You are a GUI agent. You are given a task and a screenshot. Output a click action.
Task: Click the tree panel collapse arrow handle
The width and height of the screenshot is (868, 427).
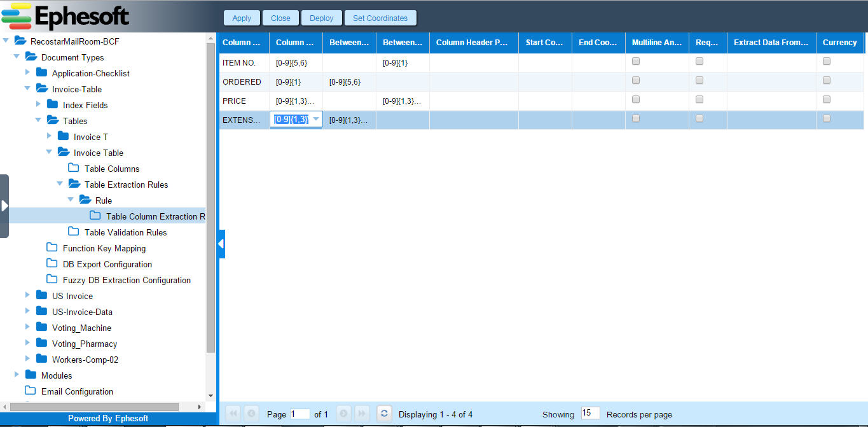click(221, 244)
